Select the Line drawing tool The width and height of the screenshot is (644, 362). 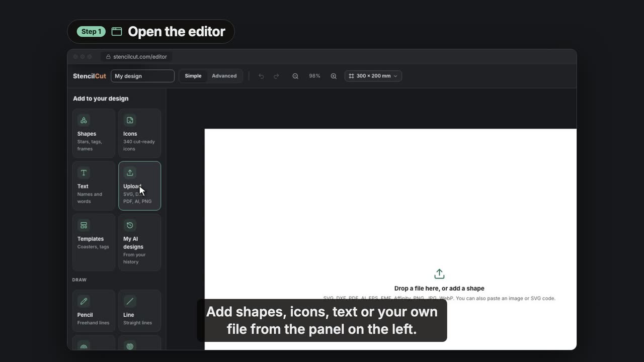click(x=140, y=311)
